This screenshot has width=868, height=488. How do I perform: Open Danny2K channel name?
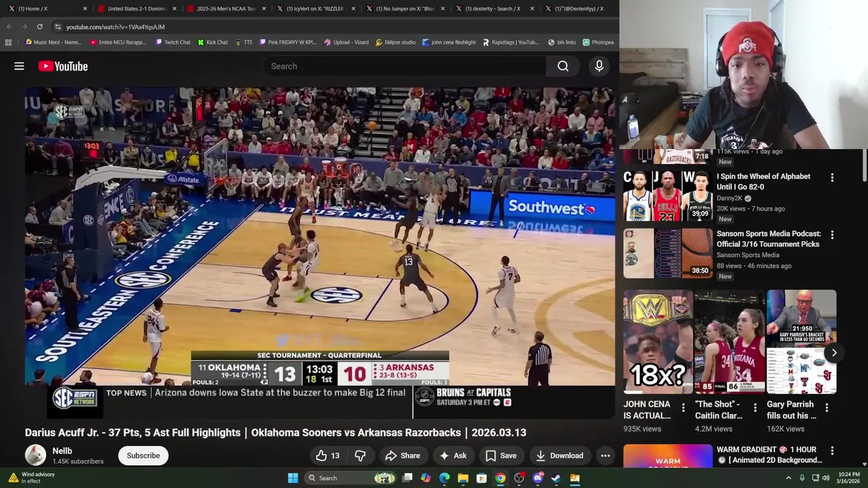click(730, 199)
